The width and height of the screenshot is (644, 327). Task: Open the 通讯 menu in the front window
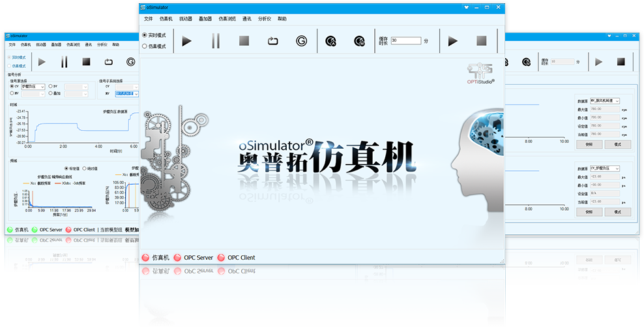point(247,19)
